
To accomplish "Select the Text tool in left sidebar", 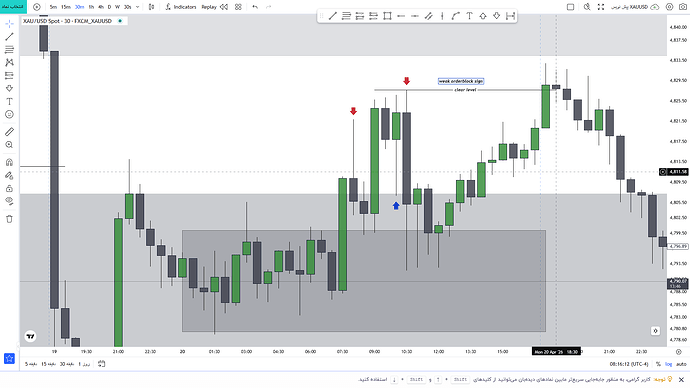I will click(9, 101).
